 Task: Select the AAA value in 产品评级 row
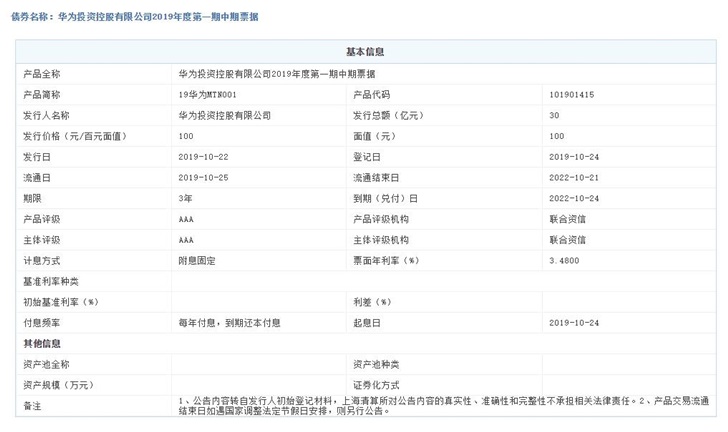click(x=186, y=219)
